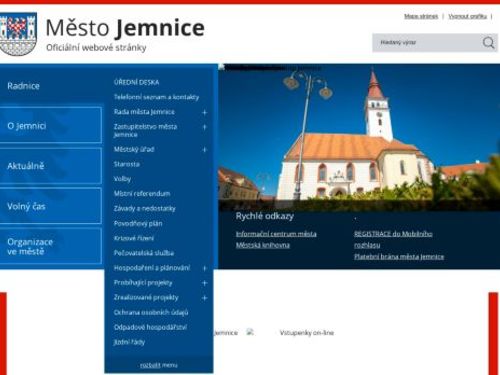The width and height of the screenshot is (500, 375).
Task: Open Organizace ve městě menu section
Action: pos(51,246)
